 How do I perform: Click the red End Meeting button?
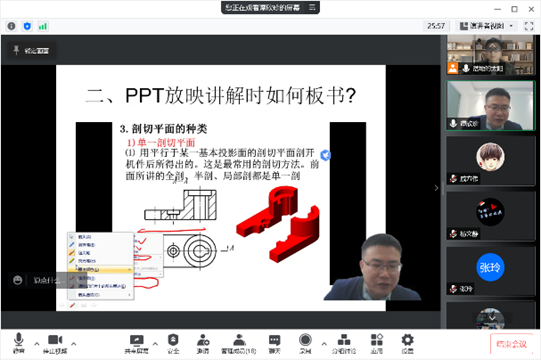511,344
